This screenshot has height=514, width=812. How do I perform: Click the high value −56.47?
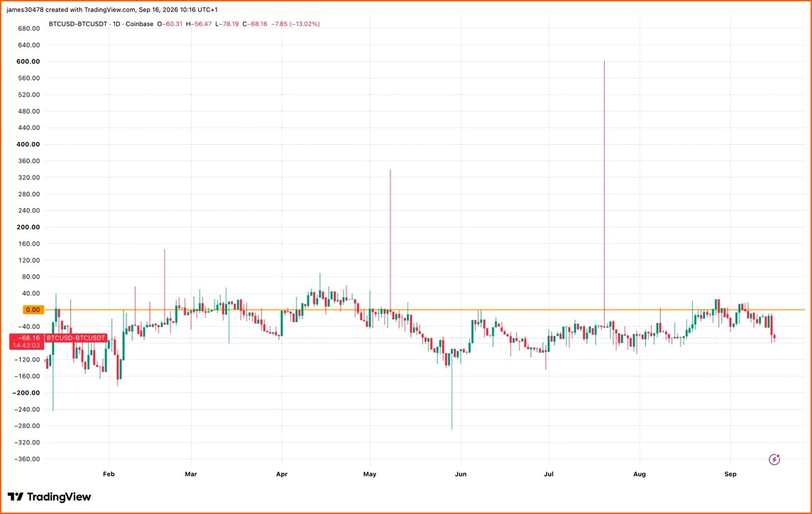point(199,24)
